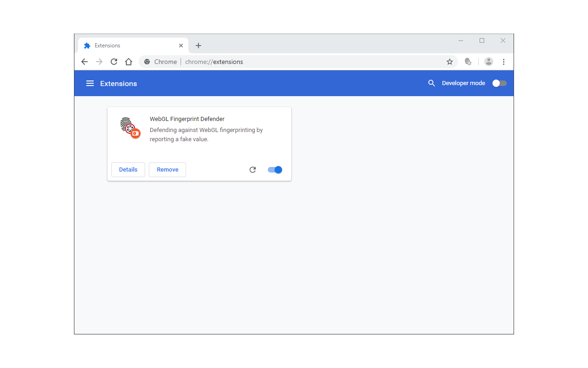Click the back navigation arrow
The width and height of the screenshot is (588, 368).
coord(85,61)
